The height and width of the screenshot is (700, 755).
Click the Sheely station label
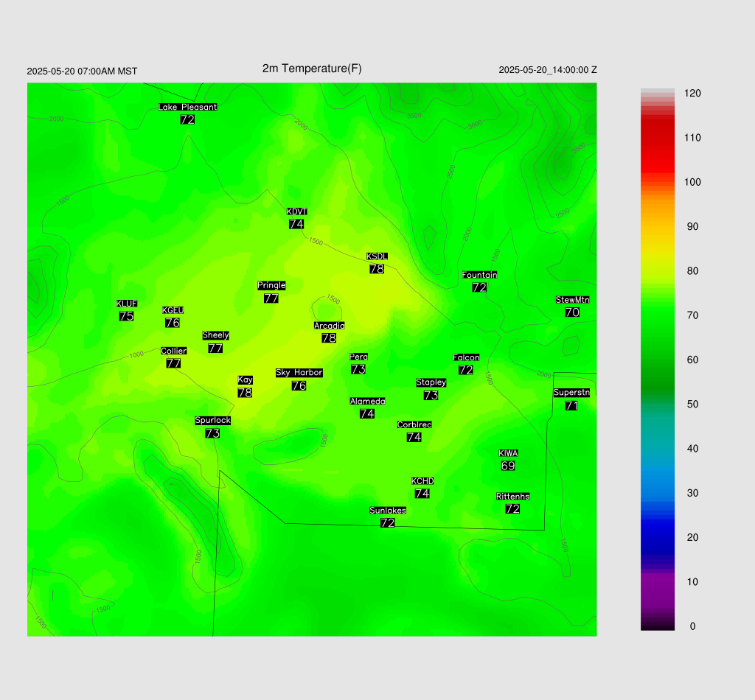[216, 335]
